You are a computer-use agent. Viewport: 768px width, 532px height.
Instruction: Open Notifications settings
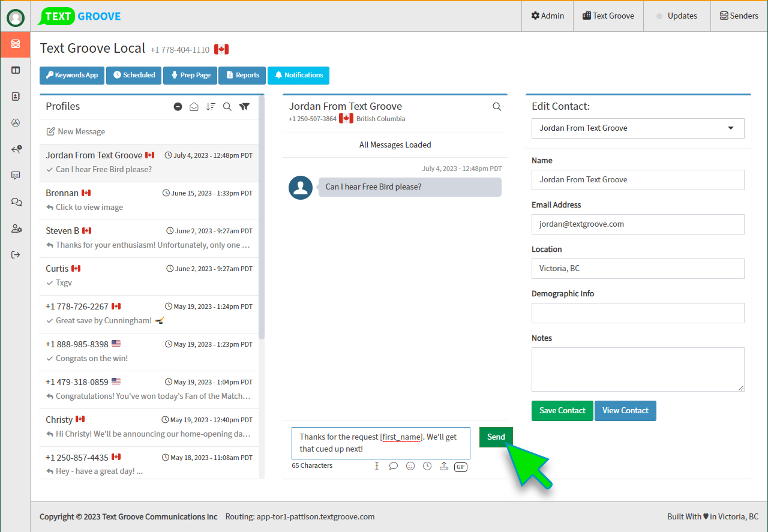[x=298, y=76]
